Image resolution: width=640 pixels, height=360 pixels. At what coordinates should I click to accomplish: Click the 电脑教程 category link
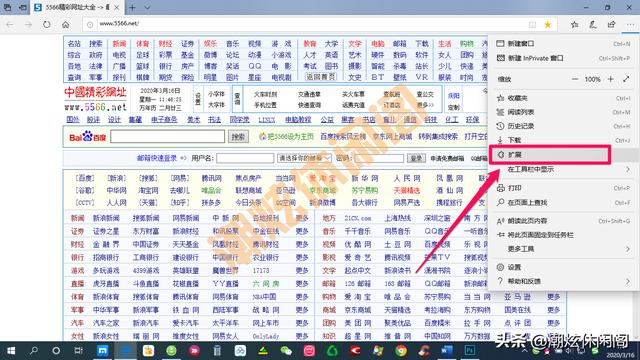click(298, 120)
